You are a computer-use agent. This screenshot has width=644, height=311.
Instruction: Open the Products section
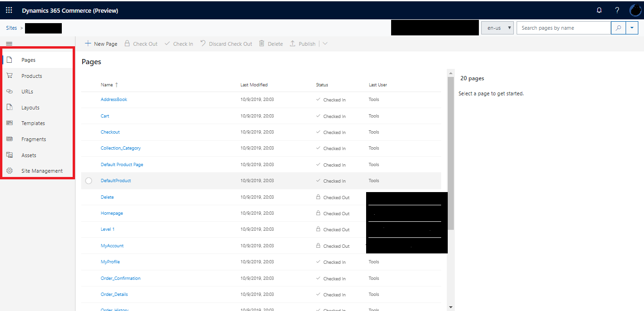pos(32,76)
